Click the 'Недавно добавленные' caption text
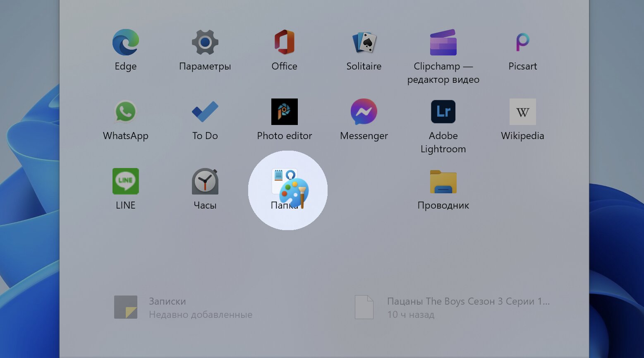The height and width of the screenshot is (358, 644). (x=201, y=315)
